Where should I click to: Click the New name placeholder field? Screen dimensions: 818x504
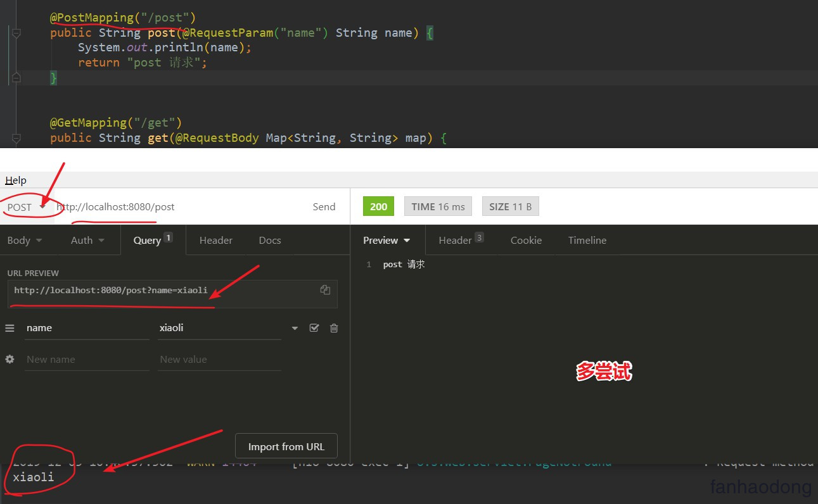(x=87, y=359)
